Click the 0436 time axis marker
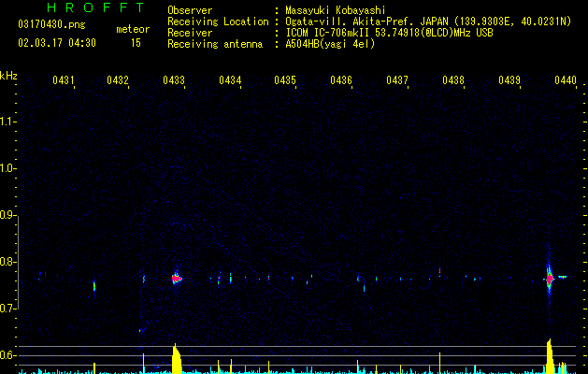 [x=341, y=79]
